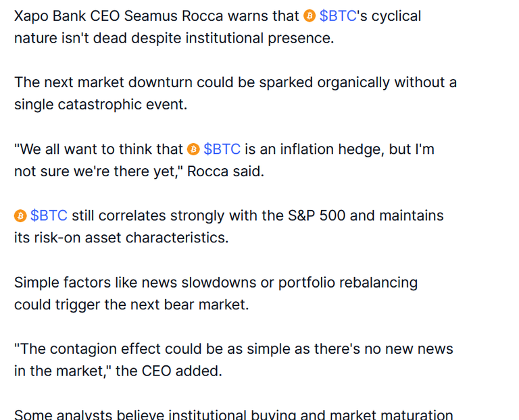Click the Bitcoin coin icon after "warns that"

pyautogui.click(x=310, y=16)
